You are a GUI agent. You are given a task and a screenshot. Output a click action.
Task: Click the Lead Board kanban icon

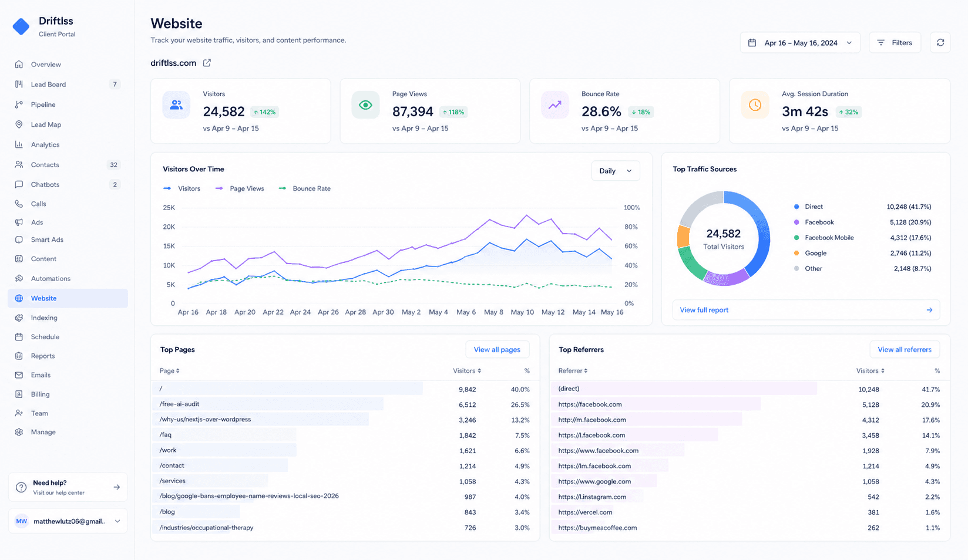(x=19, y=85)
